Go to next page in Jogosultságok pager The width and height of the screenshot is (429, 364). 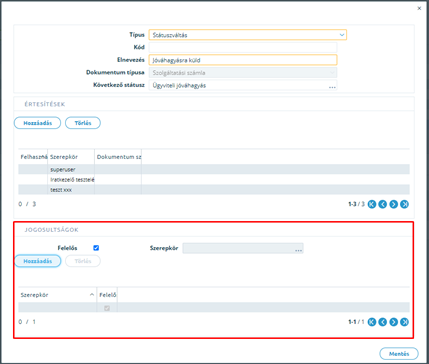tap(394, 322)
